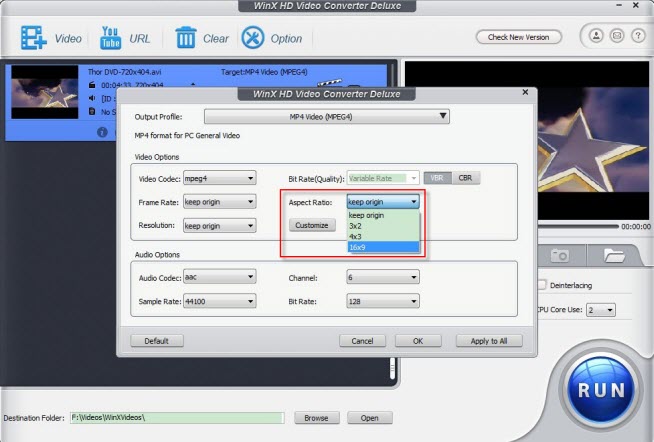Open help with the question mark icon
Image resolution: width=654 pixels, height=442 pixels.
pos(638,36)
